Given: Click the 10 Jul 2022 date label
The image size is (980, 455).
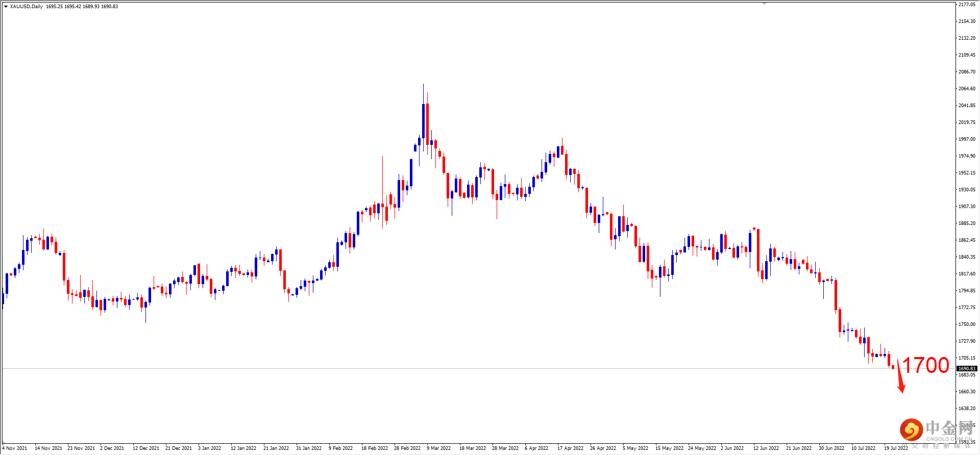Looking at the screenshot, I should [864, 448].
